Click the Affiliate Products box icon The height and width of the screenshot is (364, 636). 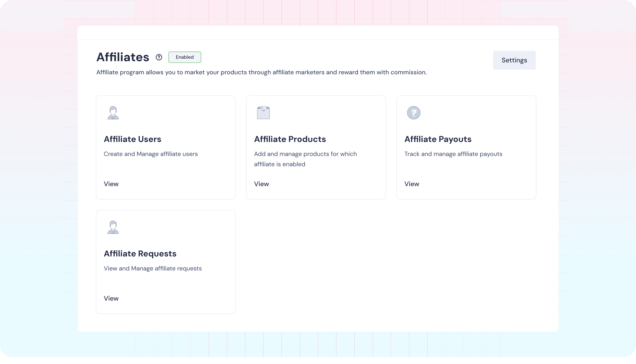(x=263, y=113)
